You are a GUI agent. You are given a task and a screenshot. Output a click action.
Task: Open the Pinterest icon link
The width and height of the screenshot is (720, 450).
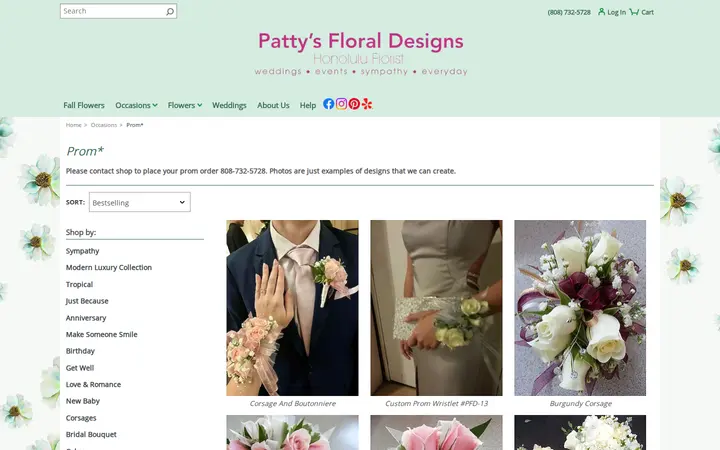click(354, 104)
